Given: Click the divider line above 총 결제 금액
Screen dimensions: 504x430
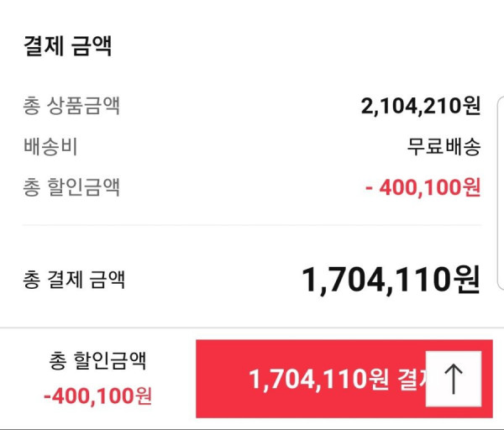Looking at the screenshot, I should pos(252,225).
